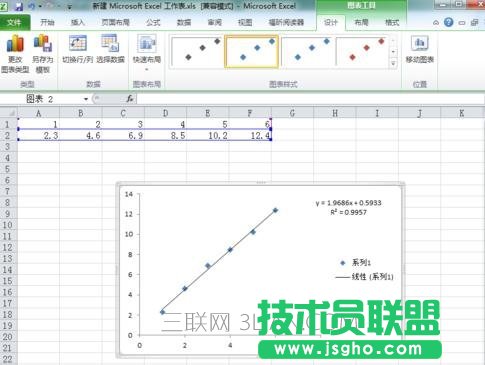
Task: Expand the chart styles gallery More arrow
Action: point(393,63)
